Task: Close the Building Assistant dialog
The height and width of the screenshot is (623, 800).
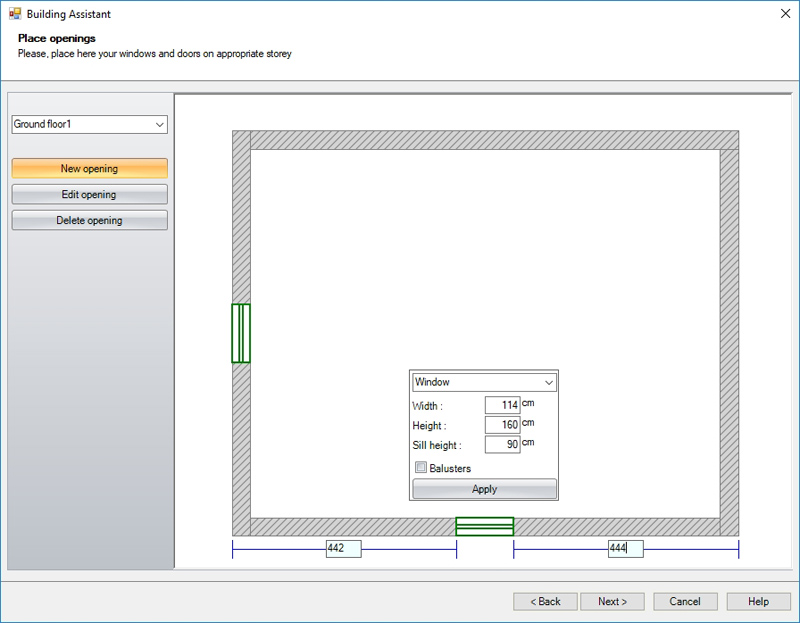Action: [781, 14]
